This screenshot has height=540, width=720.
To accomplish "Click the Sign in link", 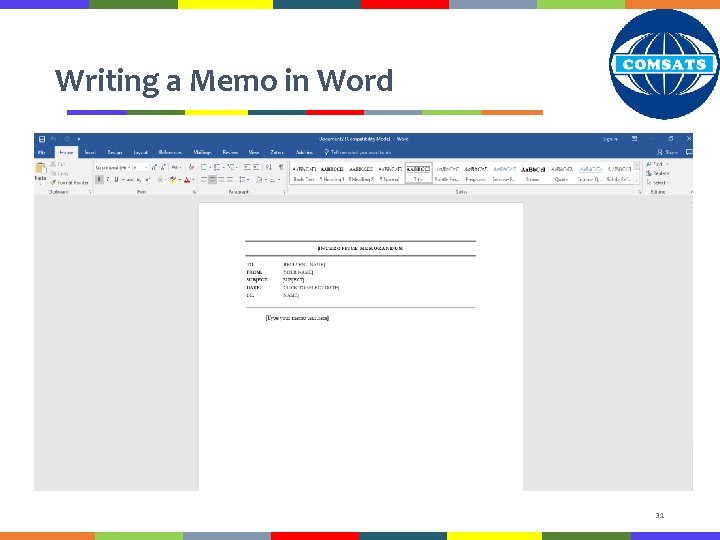I will [x=610, y=139].
